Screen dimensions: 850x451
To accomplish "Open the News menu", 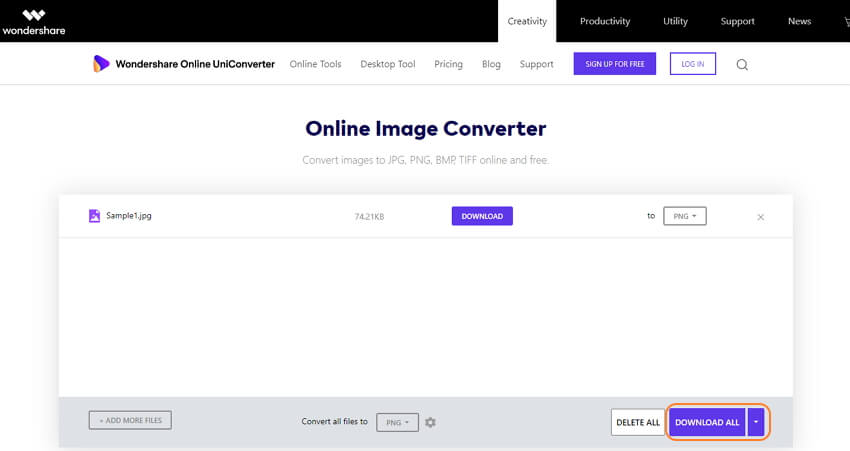I will point(799,21).
